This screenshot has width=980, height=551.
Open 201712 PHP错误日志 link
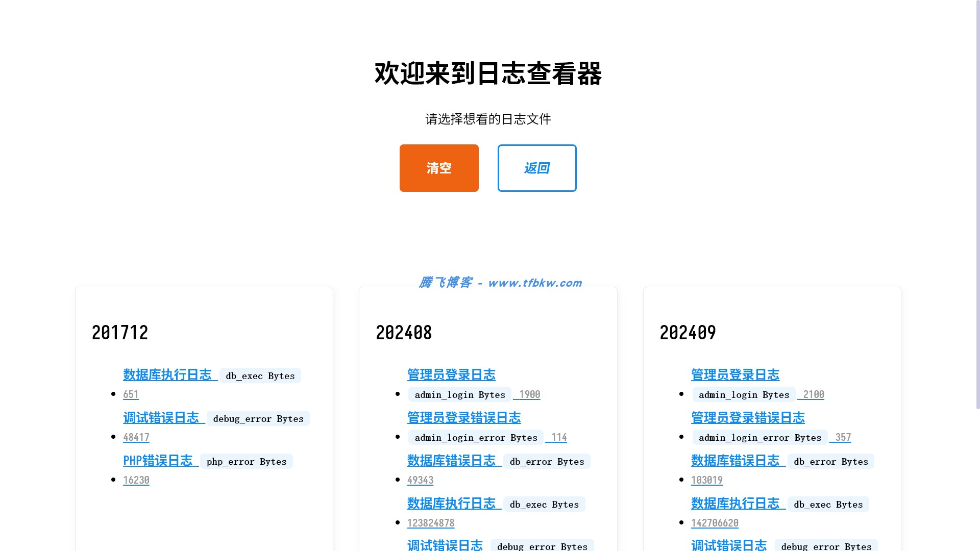[x=158, y=461]
